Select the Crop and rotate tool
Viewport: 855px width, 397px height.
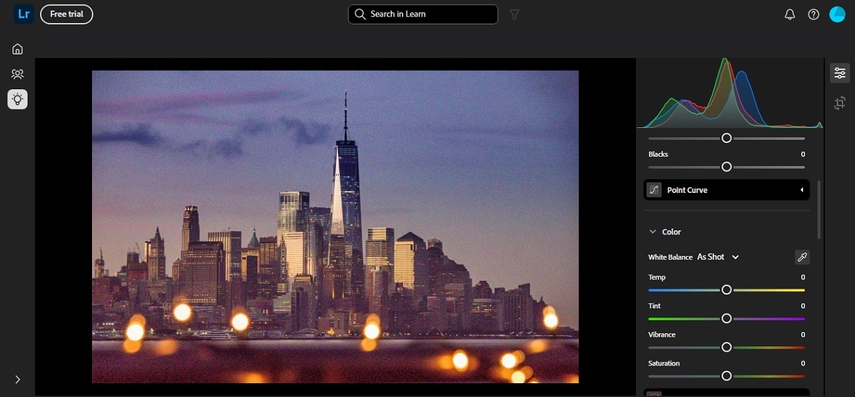840,103
